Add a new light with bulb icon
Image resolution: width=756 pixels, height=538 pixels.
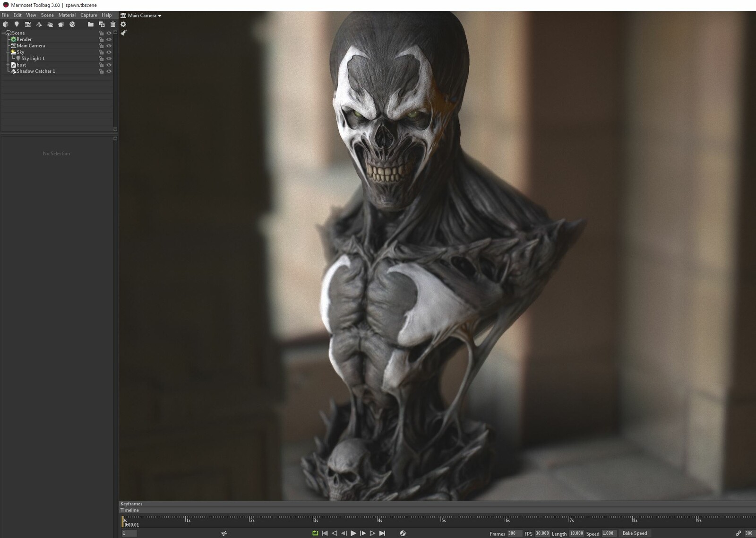tap(17, 24)
